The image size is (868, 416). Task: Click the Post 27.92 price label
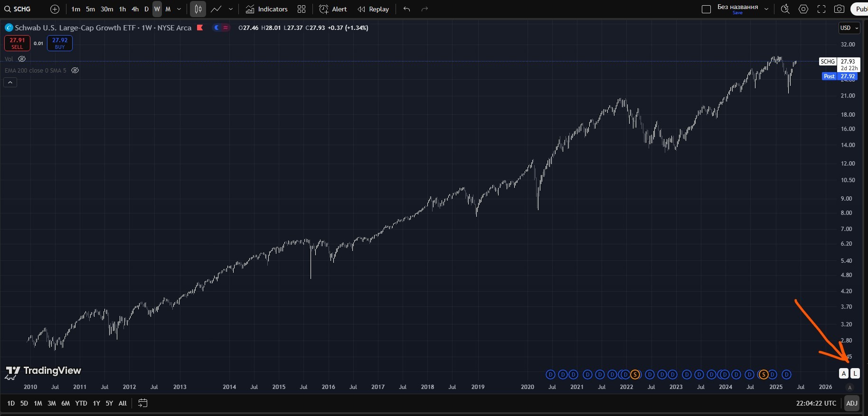pyautogui.click(x=840, y=76)
